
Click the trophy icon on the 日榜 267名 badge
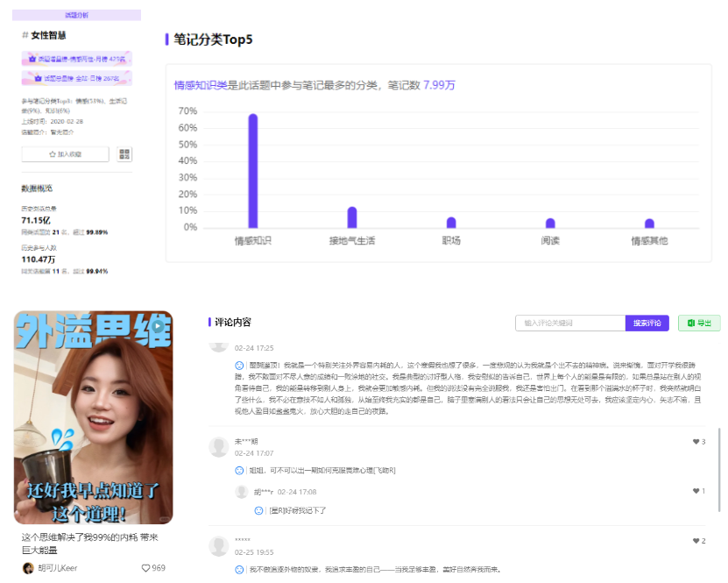click(x=38, y=77)
